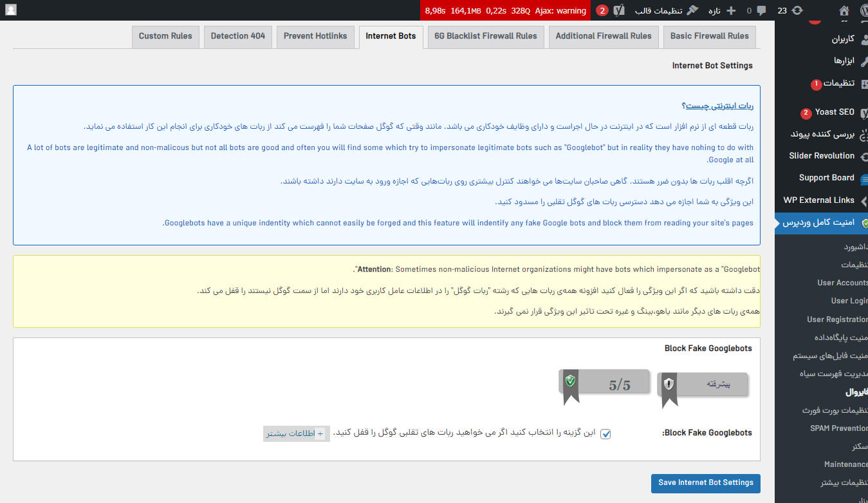The image size is (868, 503).
Task: Open the تنظیمات بیشتر submenu
Action: [844, 482]
